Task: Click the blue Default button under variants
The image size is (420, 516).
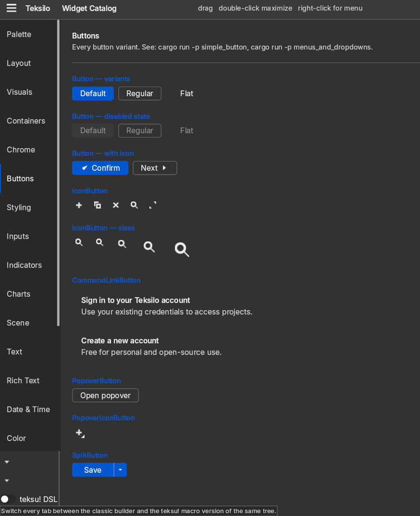Action: (x=93, y=93)
